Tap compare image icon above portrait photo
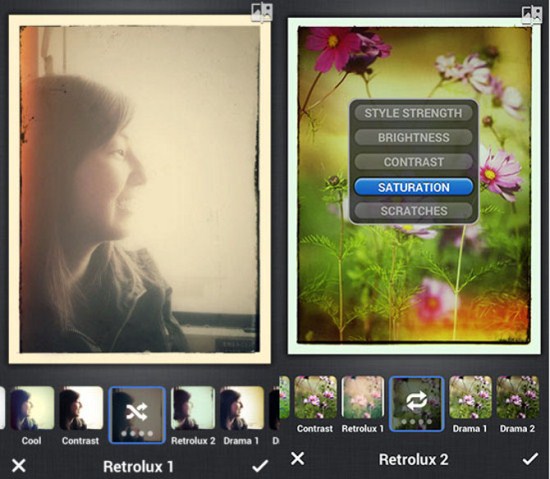550x479 pixels. pyautogui.click(x=262, y=12)
